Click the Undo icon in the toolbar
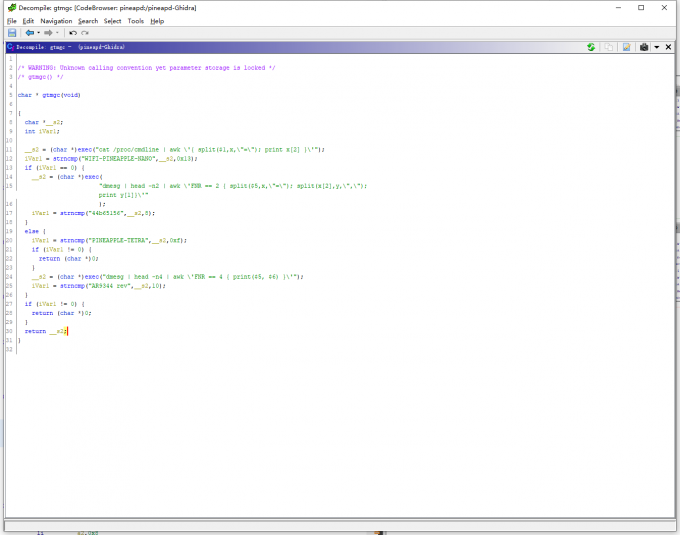 (x=73, y=33)
